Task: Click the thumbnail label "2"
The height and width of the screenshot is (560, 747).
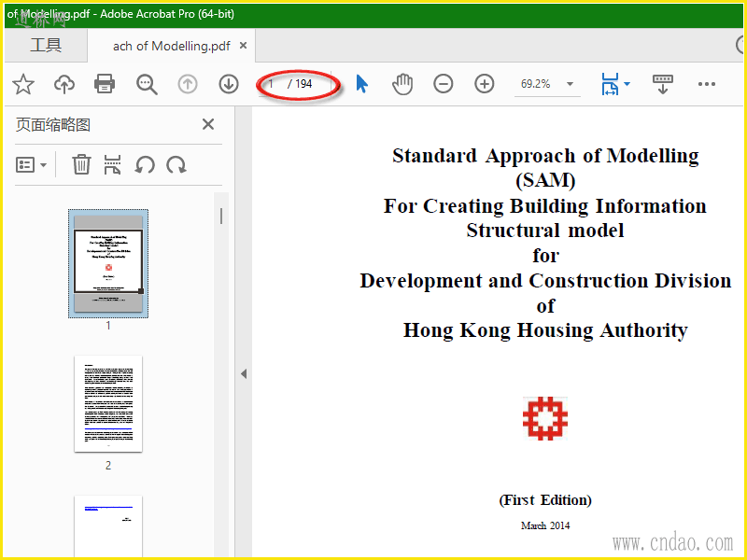Action: click(108, 466)
